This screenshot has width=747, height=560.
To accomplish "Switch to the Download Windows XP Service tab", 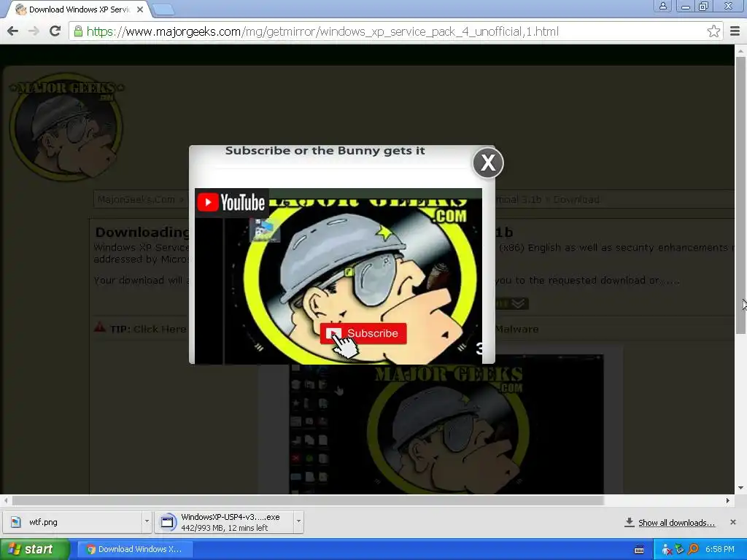I will pyautogui.click(x=79, y=9).
